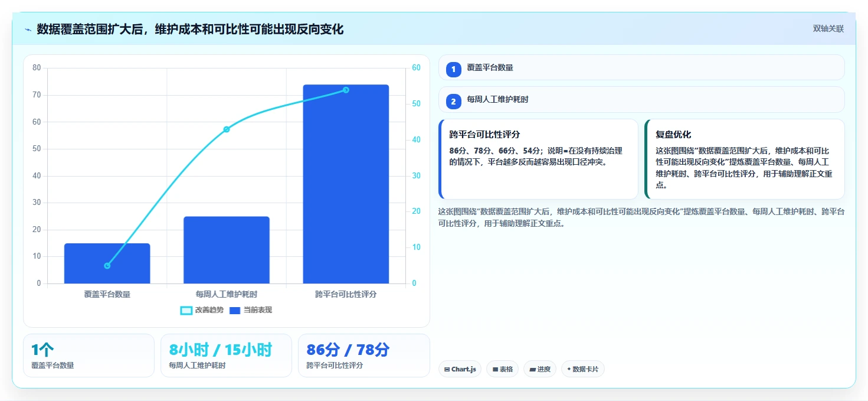Image resolution: width=868 pixels, height=401 pixels.
Task: Click left axis value 80
Action: 37,68
